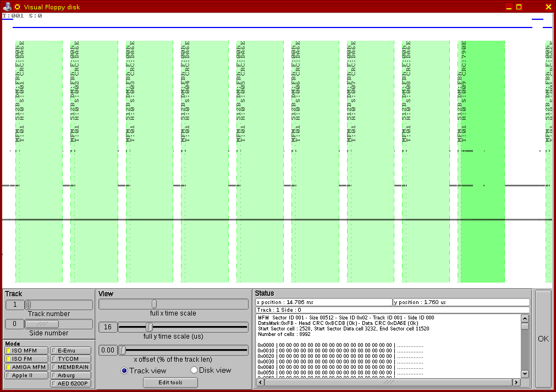Viewport: 556px width, 392px height.
Task: Click the Track number slider
Action: [29, 305]
